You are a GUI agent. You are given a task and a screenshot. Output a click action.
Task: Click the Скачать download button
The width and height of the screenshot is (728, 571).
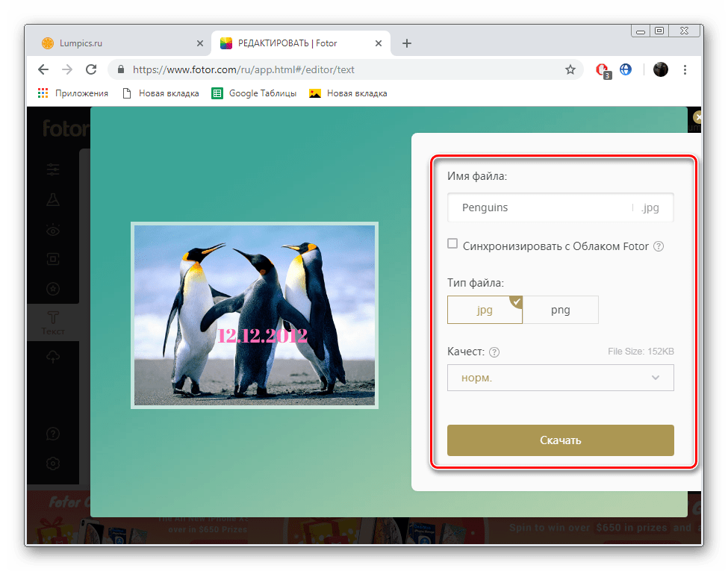click(560, 440)
